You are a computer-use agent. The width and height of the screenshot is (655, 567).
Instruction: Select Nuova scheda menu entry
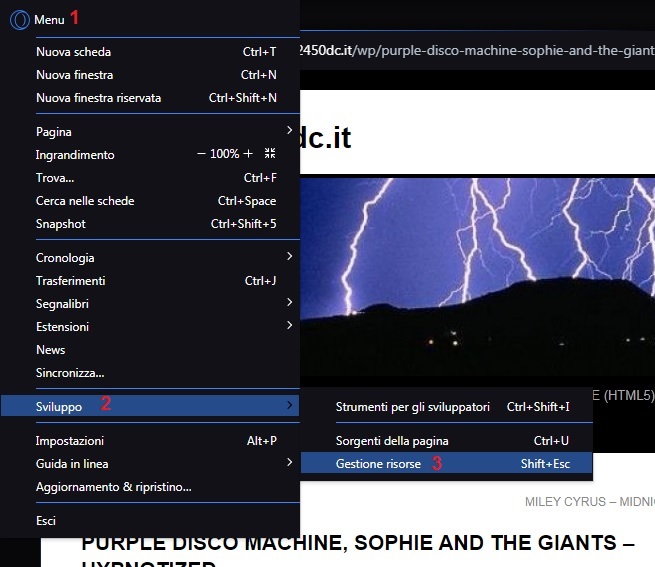[x=150, y=52]
